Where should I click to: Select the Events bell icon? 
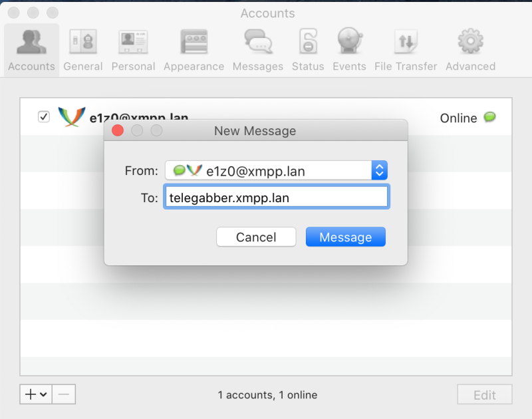point(350,41)
